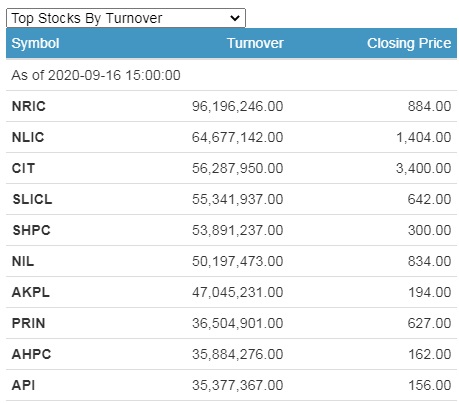The image size is (459, 403).
Task: Select the AKPL stock symbol
Action: pyautogui.click(x=31, y=292)
